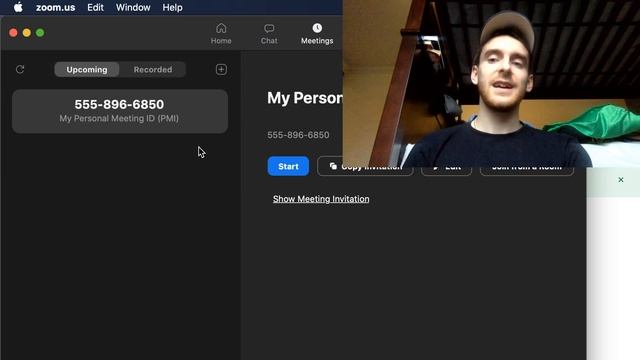The height and width of the screenshot is (360, 640).
Task: Select the Meetings tab
Action: tap(317, 33)
